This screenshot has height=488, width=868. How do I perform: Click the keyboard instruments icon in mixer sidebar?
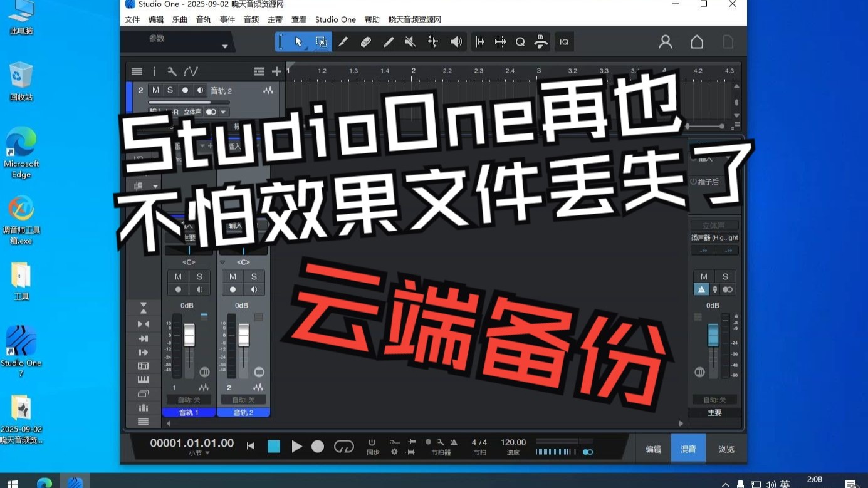pos(143,380)
